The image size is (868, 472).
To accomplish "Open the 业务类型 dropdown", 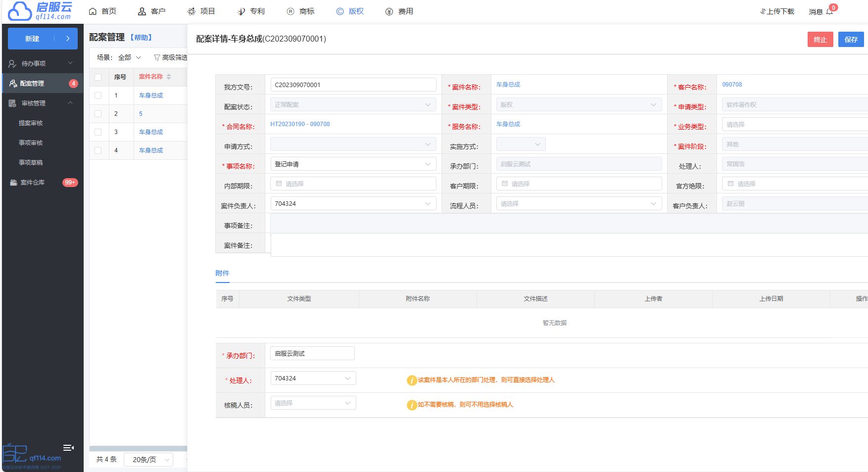I will pyautogui.click(x=795, y=124).
